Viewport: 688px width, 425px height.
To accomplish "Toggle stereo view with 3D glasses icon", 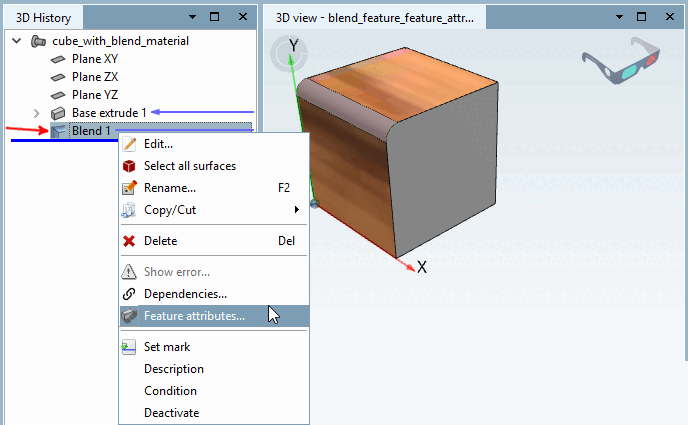I will 621,61.
